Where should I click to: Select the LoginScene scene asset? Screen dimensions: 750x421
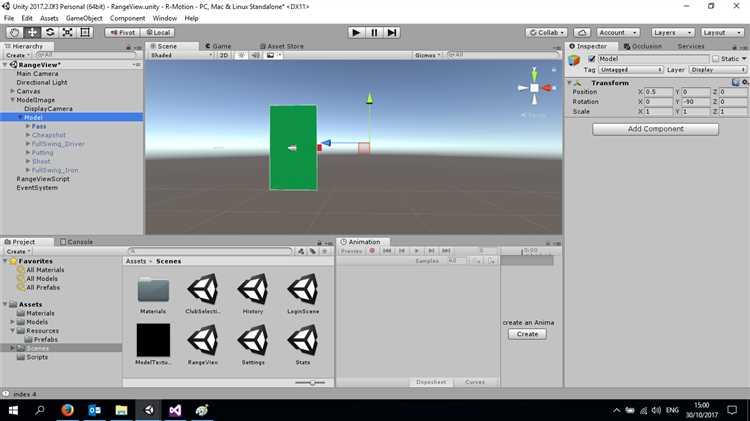tap(303, 289)
